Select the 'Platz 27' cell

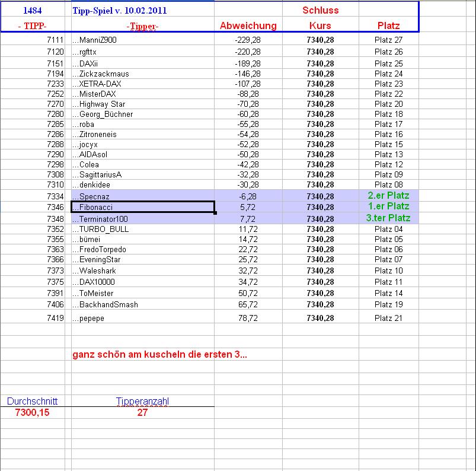tap(389, 40)
